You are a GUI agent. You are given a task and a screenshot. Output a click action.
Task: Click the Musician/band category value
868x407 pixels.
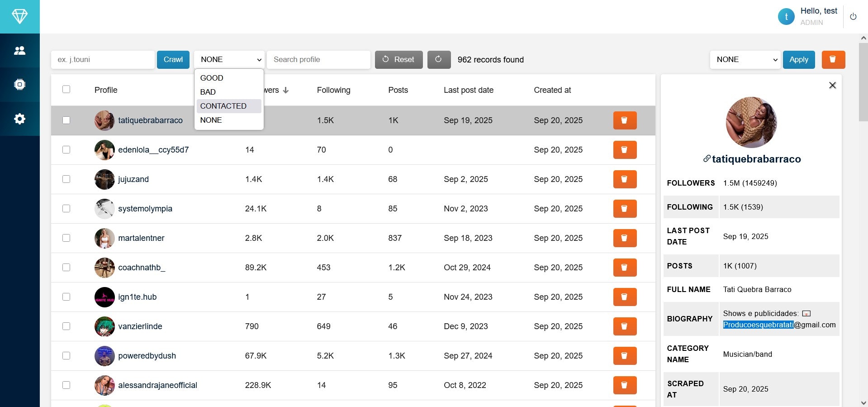point(747,354)
